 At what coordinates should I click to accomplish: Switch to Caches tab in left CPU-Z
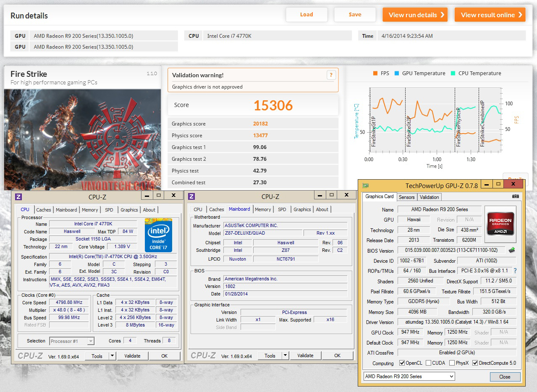[x=43, y=210]
